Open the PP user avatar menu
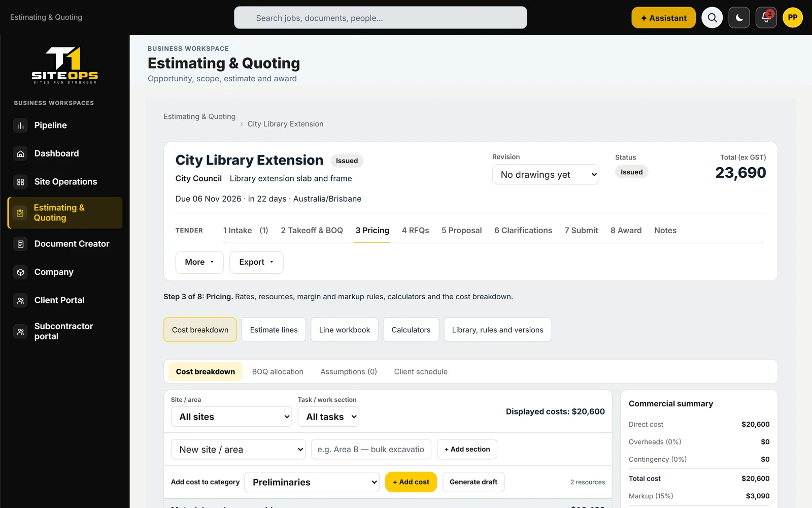 (793, 18)
